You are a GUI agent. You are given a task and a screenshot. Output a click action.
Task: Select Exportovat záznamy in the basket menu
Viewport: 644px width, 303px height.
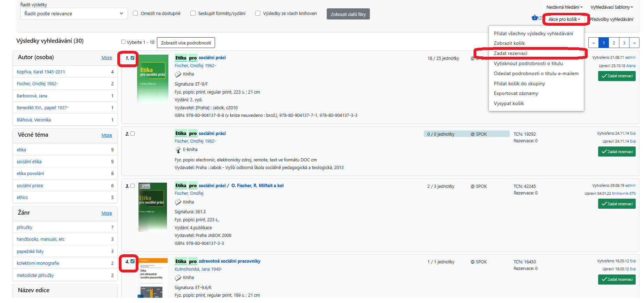516,93
